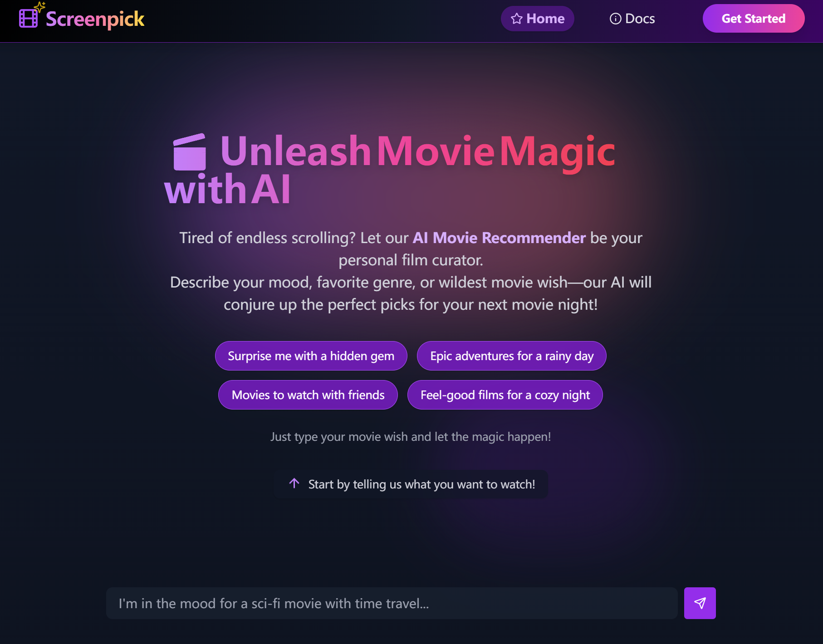Open the Docs nav item
The image size is (823, 644).
click(x=632, y=19)
